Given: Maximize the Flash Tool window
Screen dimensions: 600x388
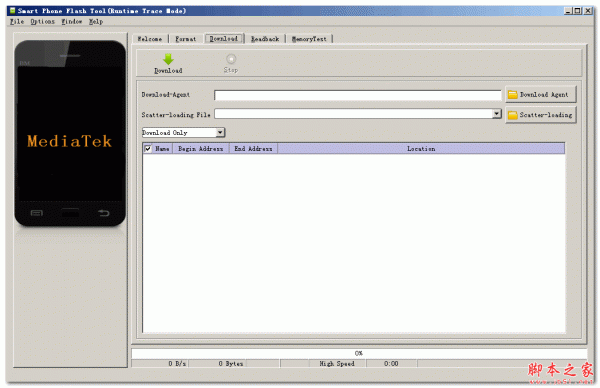Looking at the screenshot, I should coord(577,11).
